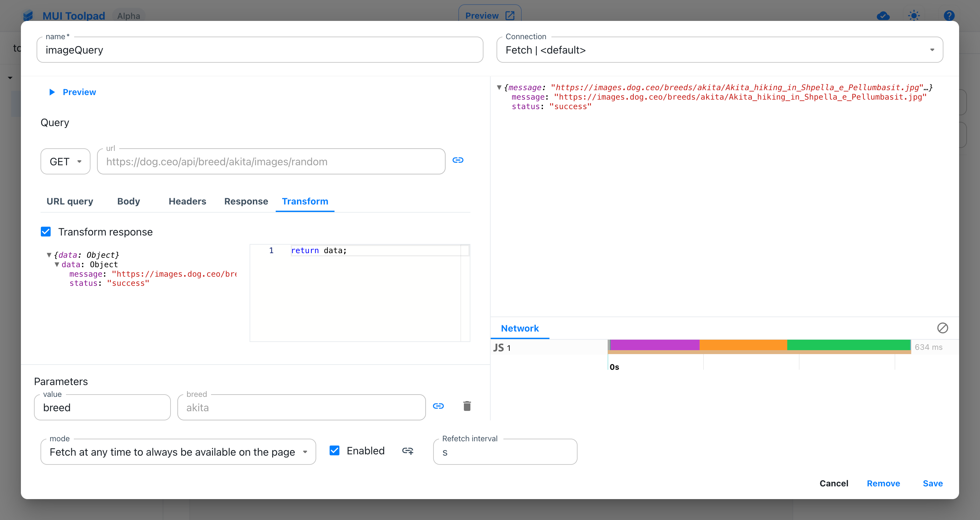This screenshot has width=980, height=520.
Task: Clear the network log with the ban icon
Action: coord(942,328)
